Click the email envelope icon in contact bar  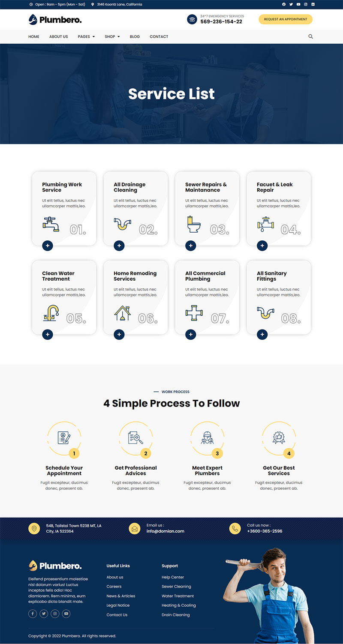point(135,528)
